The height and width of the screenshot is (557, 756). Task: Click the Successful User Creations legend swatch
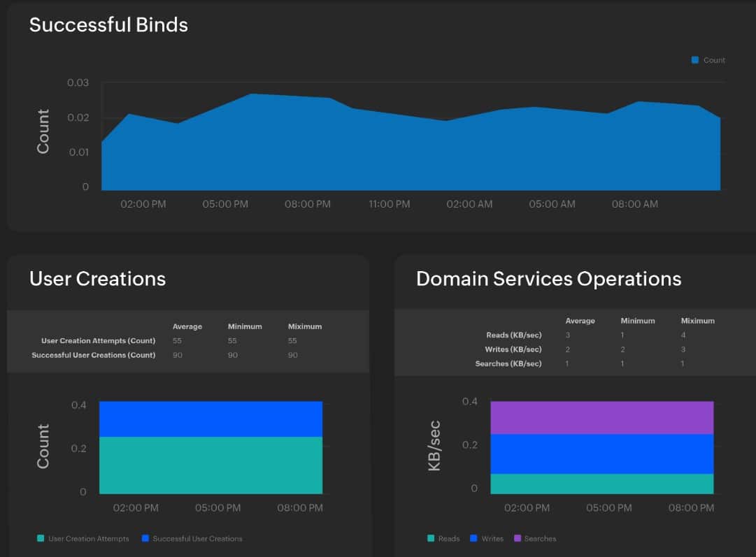[145, 538]
